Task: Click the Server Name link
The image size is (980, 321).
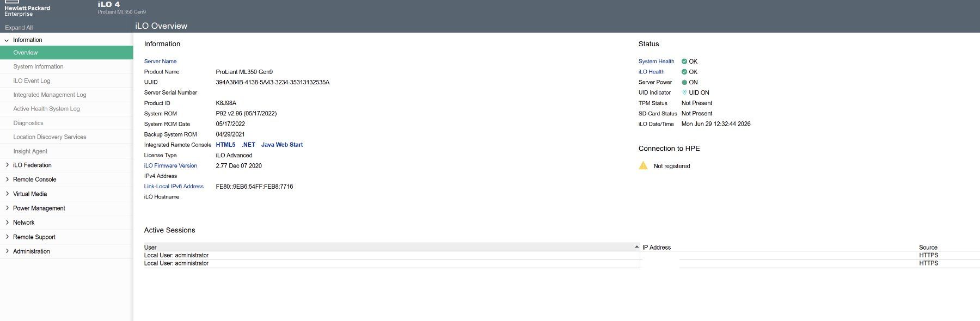Action: (160, 61)
